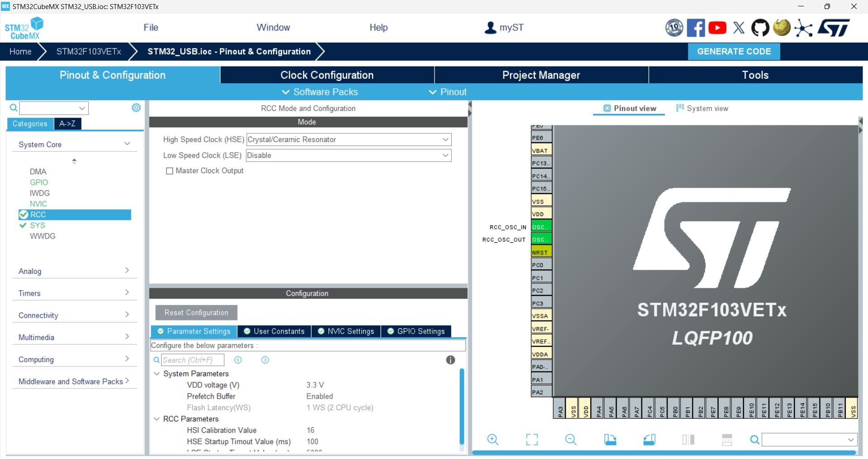Enable Master Clock Output checkbox
This screenshot has width=868, height=459.
click(170, 171)
